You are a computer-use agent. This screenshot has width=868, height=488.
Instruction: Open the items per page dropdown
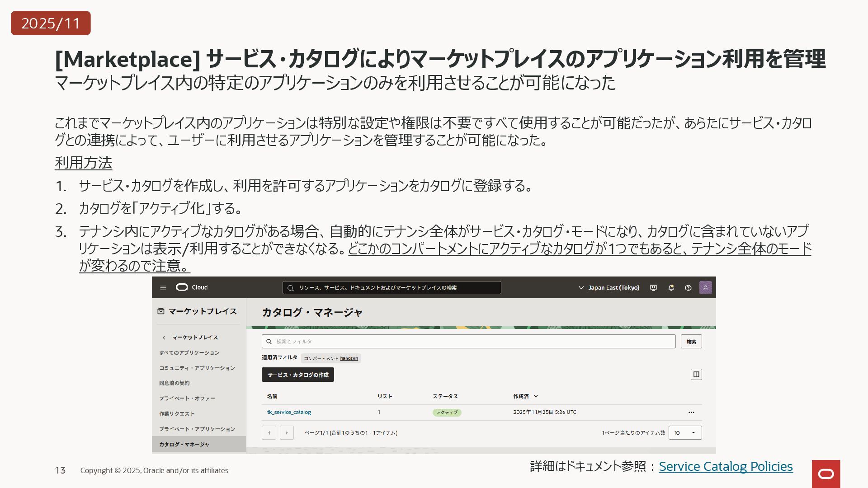(685, 433)
